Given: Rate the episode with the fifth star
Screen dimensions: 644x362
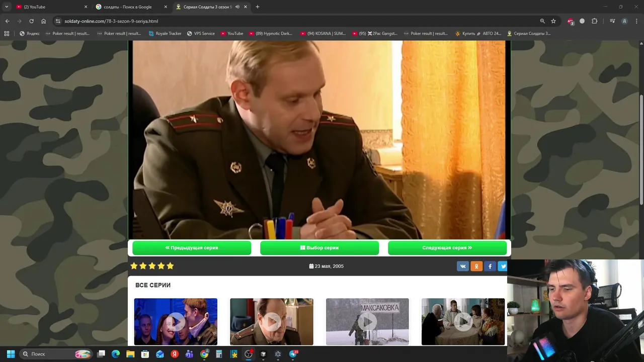Looking at the screenshot, I should click(x=170, y=266).
